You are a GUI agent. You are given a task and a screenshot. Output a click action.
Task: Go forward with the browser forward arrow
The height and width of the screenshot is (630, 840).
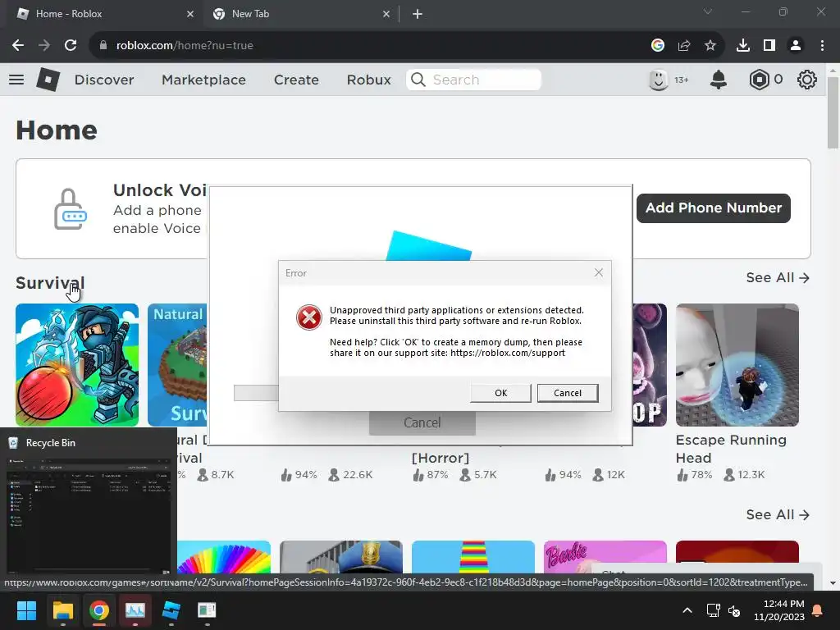pyautogui.click(x=44, y=46)
